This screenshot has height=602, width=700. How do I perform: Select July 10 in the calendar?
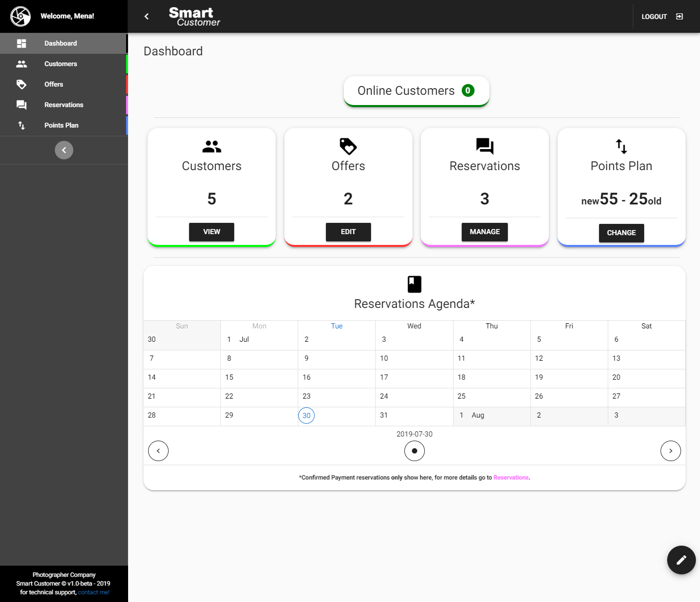click(384, 359)
